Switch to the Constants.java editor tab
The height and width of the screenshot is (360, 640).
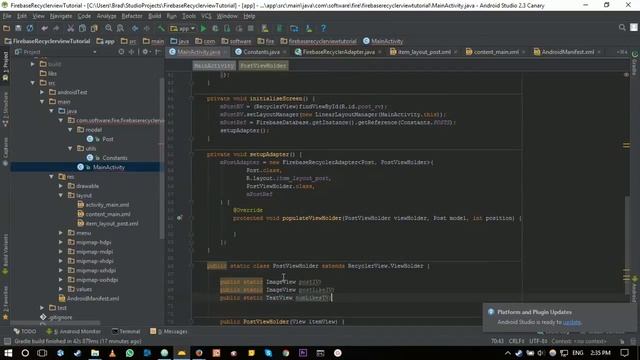pyautogui.click(x=261, y=52)
